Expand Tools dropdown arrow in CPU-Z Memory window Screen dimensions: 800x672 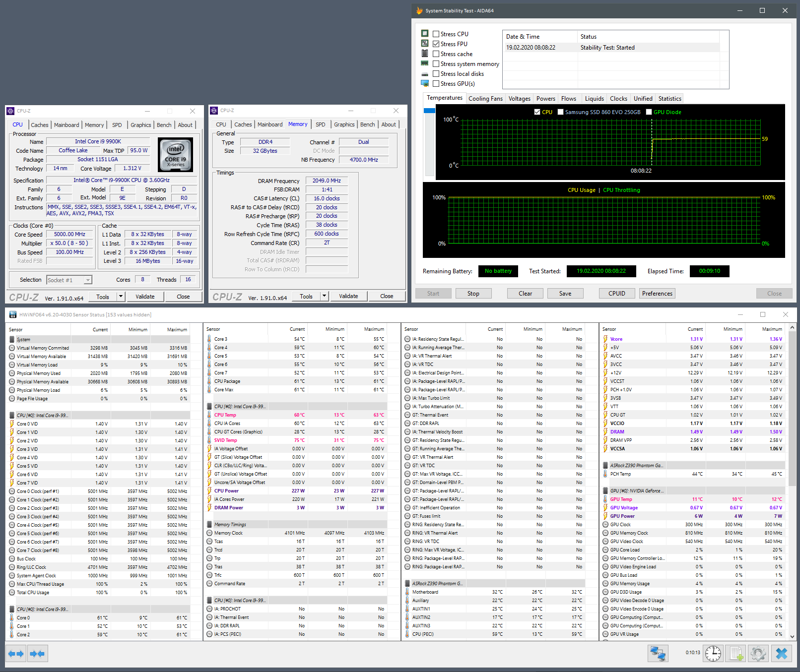(x=324, y=296)
